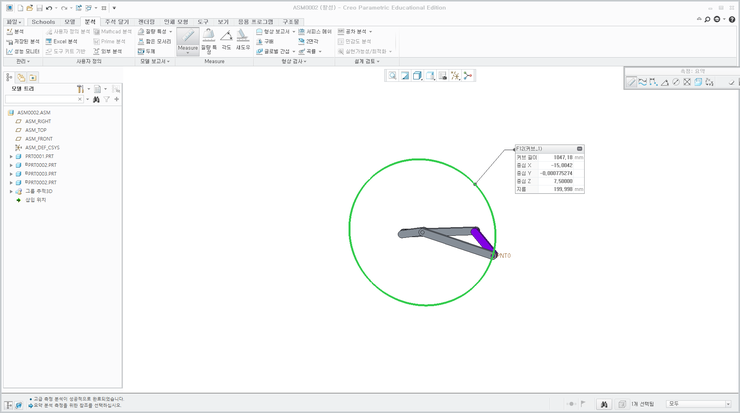Click the Regenerate model icon in quick access toolbar
The image size is (740, 413).
point(79,8)
